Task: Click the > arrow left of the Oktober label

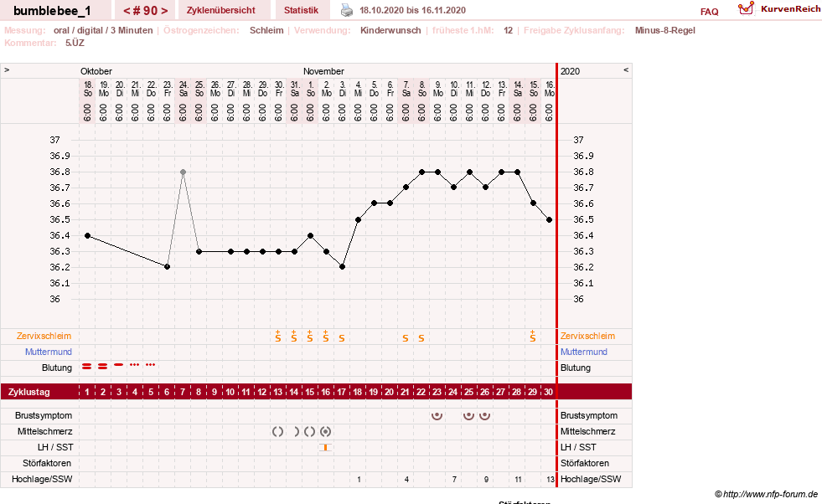Action: [x=7, y=69]
